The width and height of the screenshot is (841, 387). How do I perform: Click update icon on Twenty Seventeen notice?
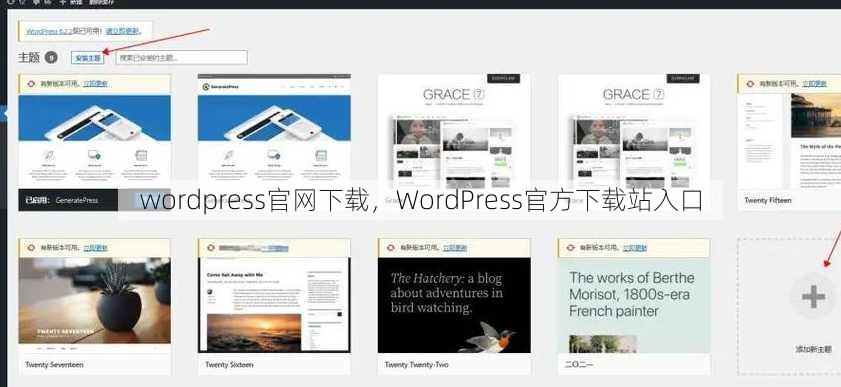point(31,248)
